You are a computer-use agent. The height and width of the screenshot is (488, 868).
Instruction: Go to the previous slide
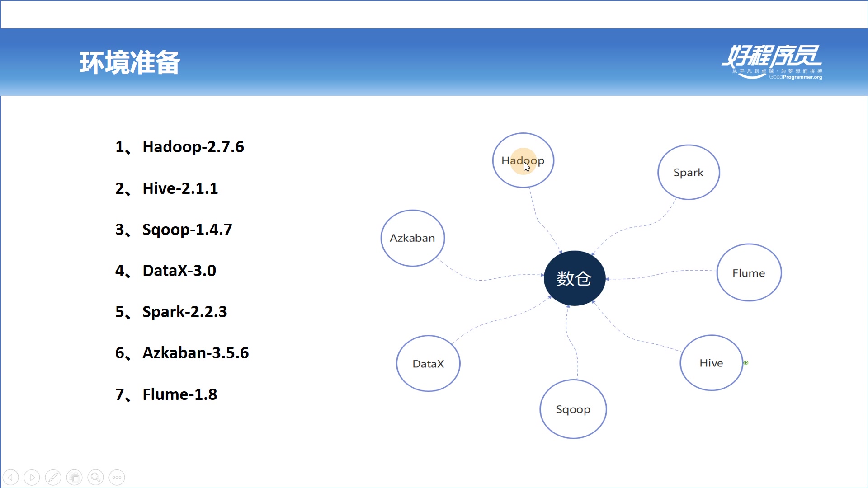coord(11,477)
